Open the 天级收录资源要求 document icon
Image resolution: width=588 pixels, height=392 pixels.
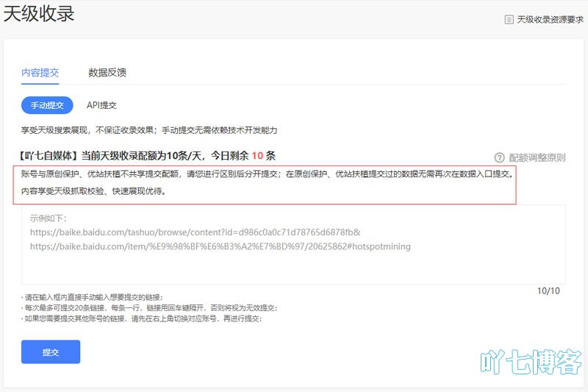[509, 20]
